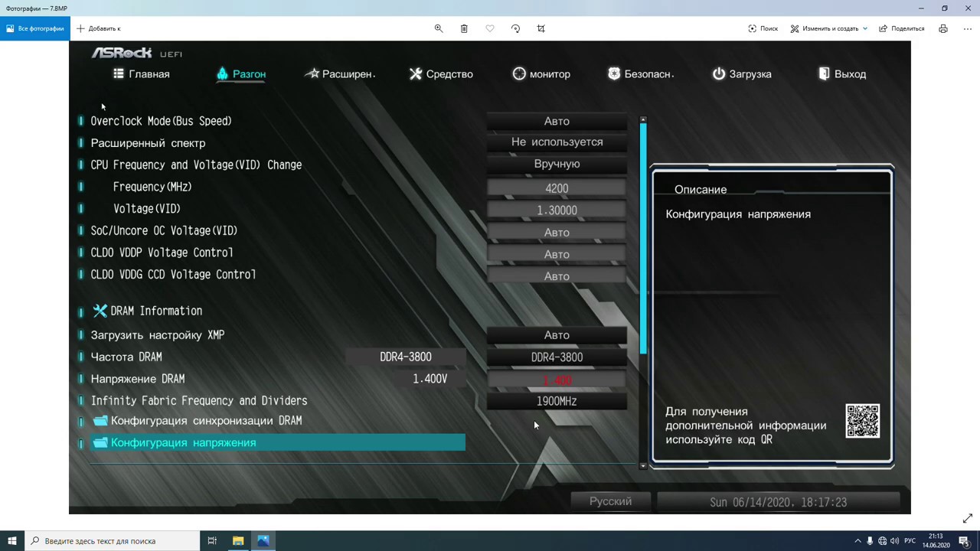This screenshot has width=980, height=551.
Task: Open Windows Start menu
Action: pyautogui.click(x=12, y=540)
